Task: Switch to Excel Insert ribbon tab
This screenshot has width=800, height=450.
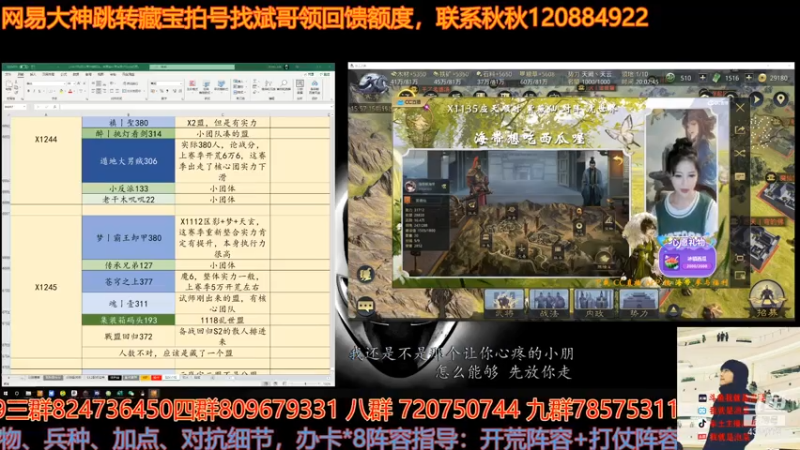Action: [x=33, y=74]
